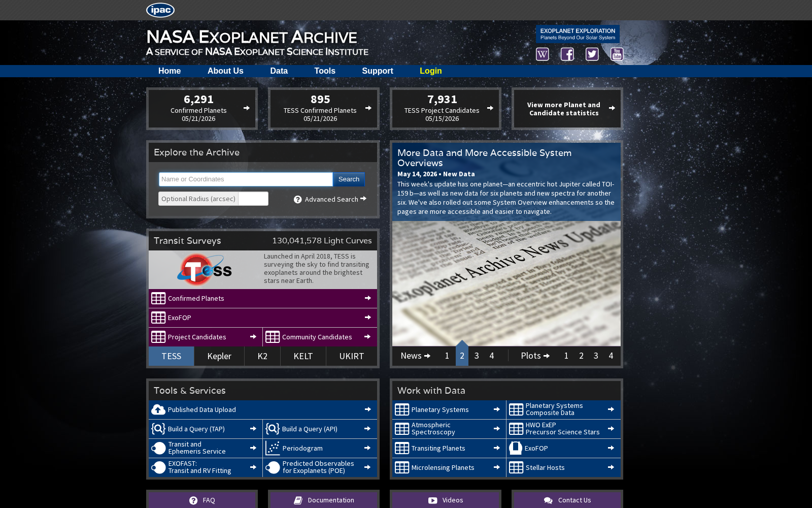Viewport: 812px width, 508px height.
Task: Open the Support menu
Action: tap(378, 71)
